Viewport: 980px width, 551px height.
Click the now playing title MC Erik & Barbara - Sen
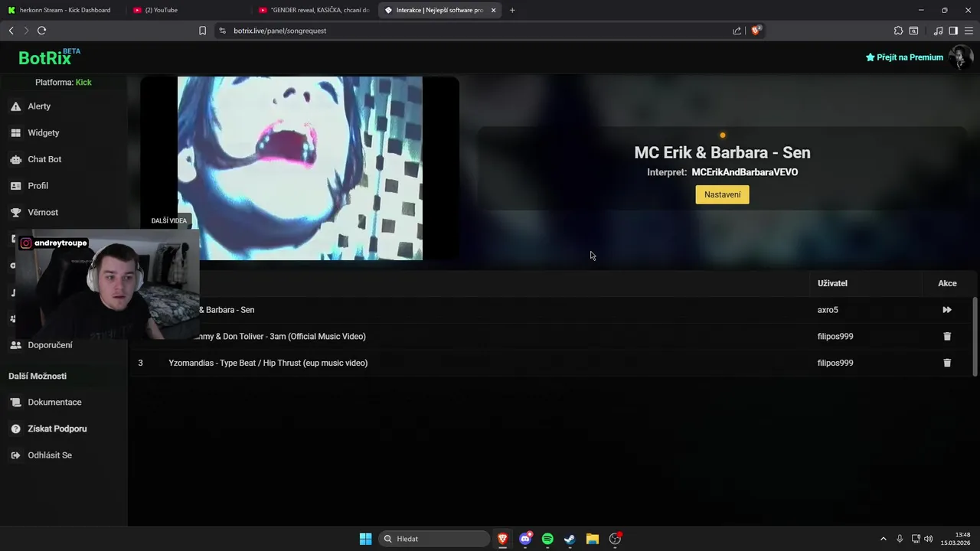(722, 152)
